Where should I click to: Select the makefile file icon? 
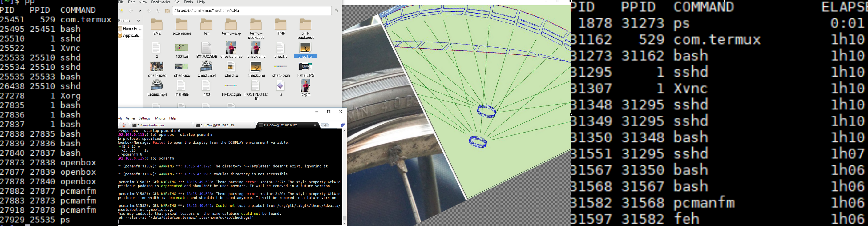click(182, 86)
